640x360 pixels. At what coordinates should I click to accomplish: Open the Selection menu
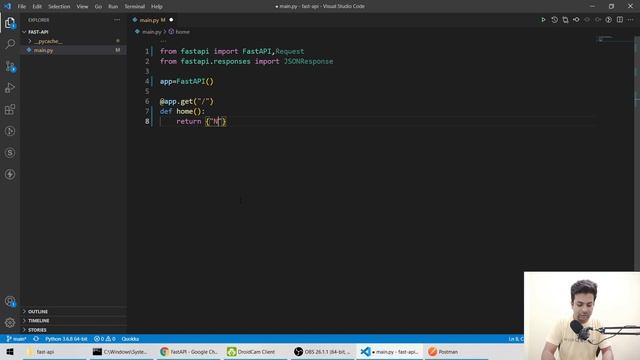pos(59,7)
